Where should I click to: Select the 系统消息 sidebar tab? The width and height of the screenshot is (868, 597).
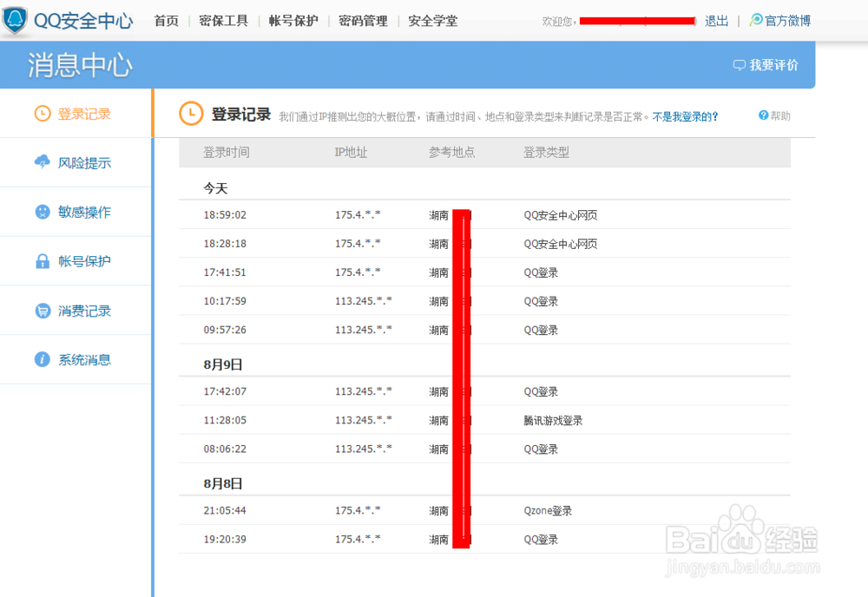76,359
